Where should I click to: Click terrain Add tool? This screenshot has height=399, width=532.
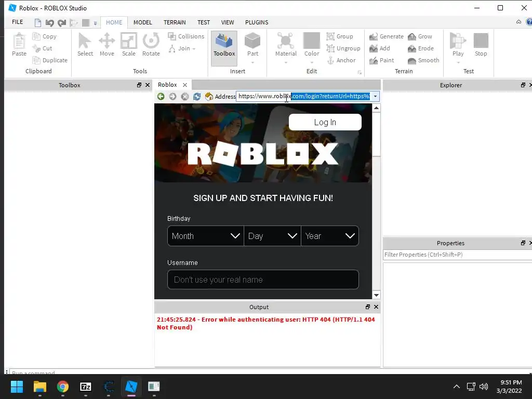pyautogui.click(x=380, y=48)
